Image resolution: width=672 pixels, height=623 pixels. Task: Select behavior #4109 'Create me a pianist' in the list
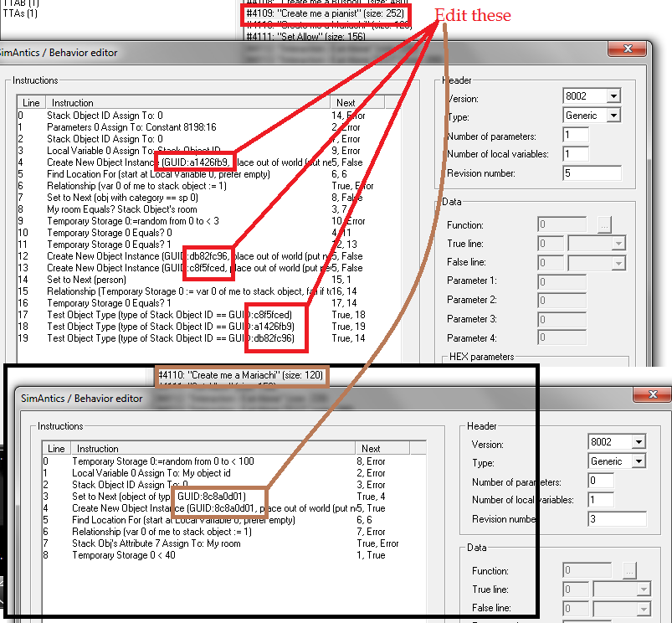326,13
